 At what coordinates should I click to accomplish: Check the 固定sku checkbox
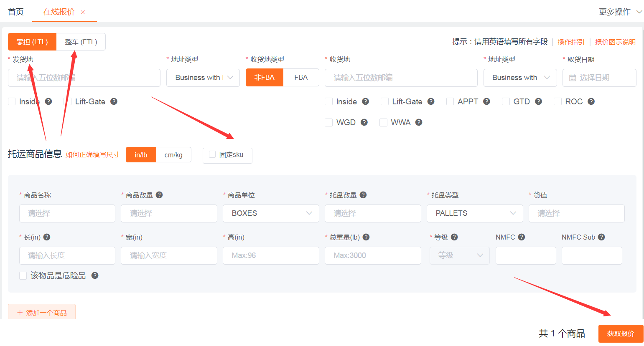click(212, 154)
